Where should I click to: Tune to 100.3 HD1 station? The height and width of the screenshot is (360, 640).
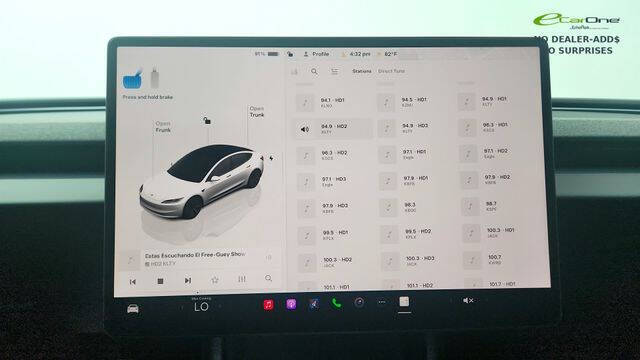(x=500, y=233)
